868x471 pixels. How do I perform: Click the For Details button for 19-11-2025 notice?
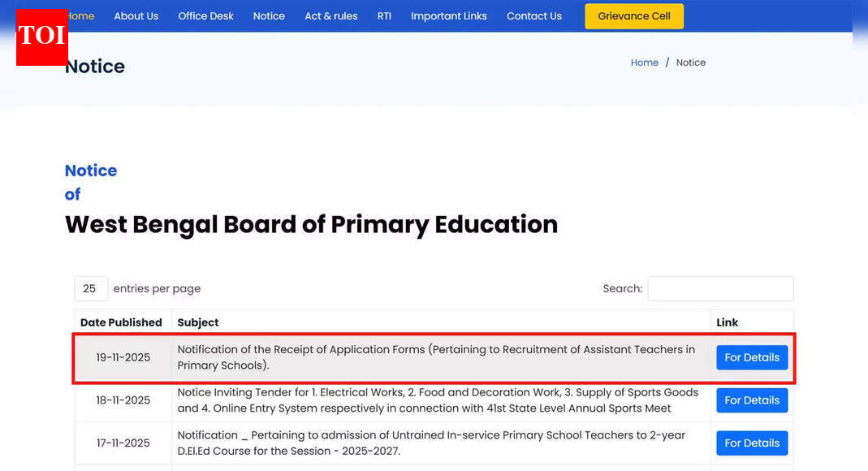click(751, 357)
